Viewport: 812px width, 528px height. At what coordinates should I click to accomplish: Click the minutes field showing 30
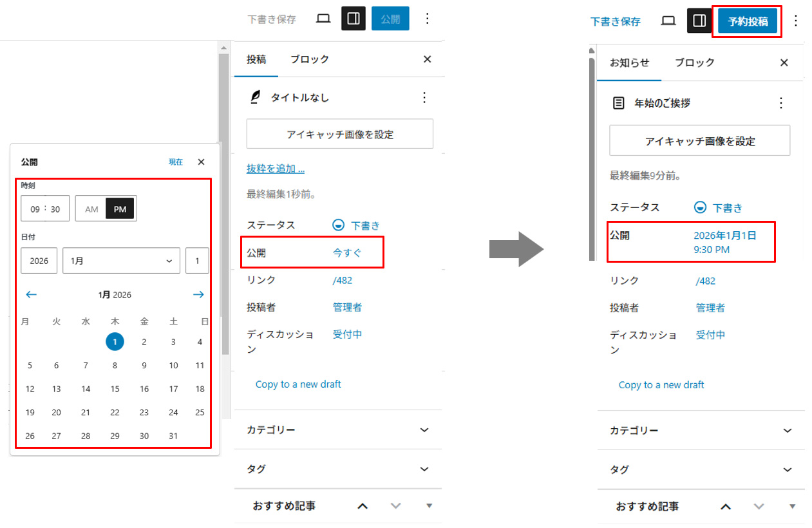point(55,209)
